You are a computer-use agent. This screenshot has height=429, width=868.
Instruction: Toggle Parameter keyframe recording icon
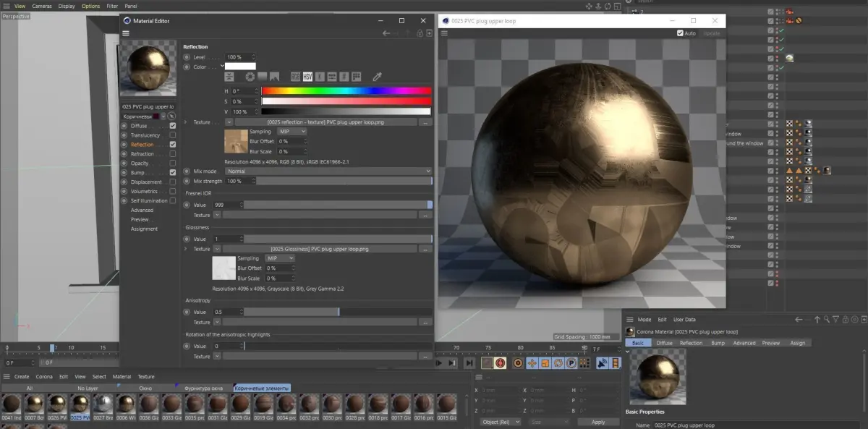(x=571, y=362)
